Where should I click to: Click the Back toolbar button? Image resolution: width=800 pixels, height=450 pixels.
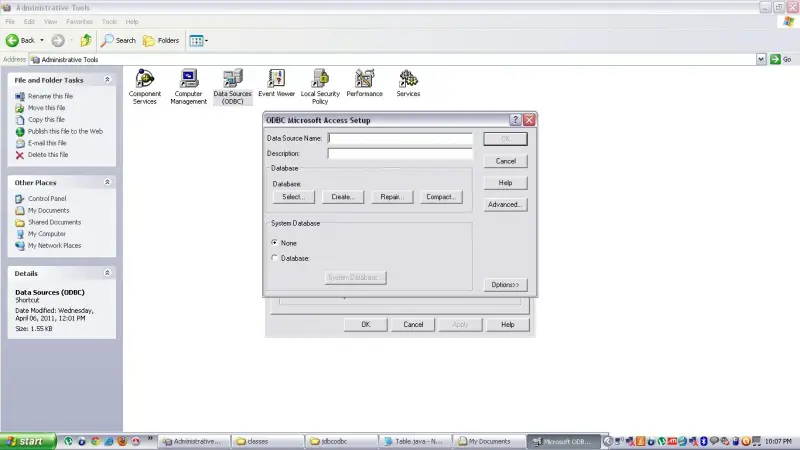click(20, 40)
